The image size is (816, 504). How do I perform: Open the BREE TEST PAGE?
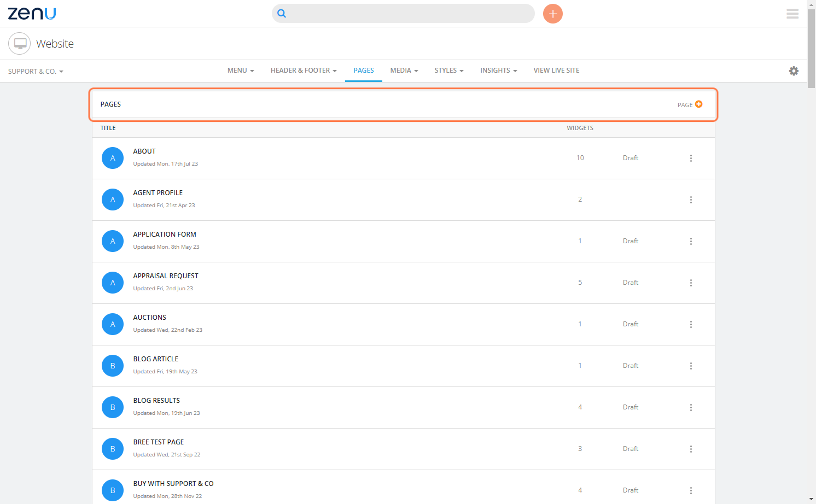tap(159, 442)
